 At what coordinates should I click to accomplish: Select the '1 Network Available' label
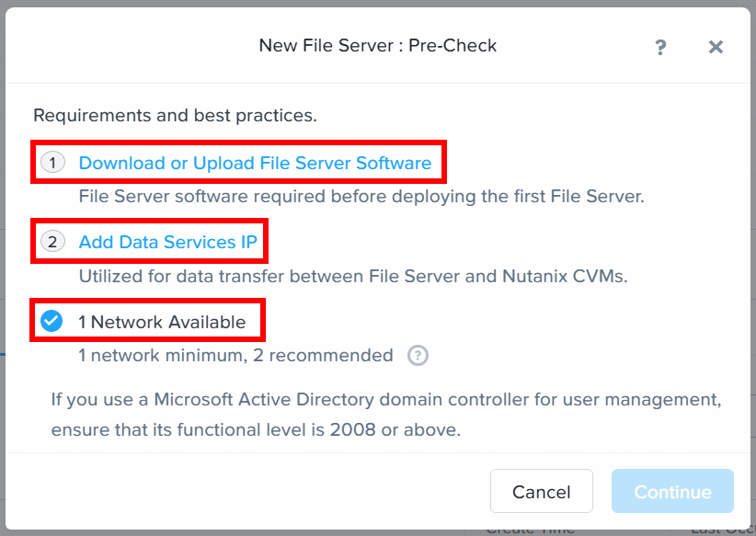[162, 322]
